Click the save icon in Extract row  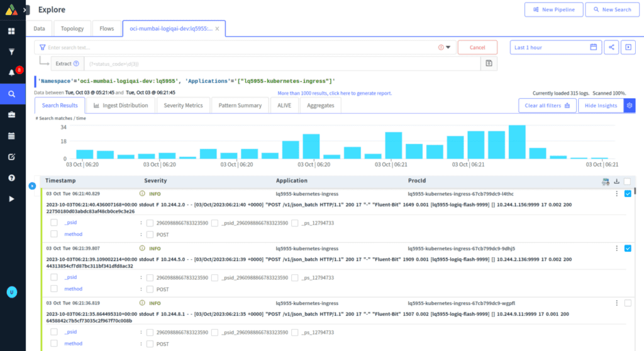pyautogui.click(x=489, y=64)
